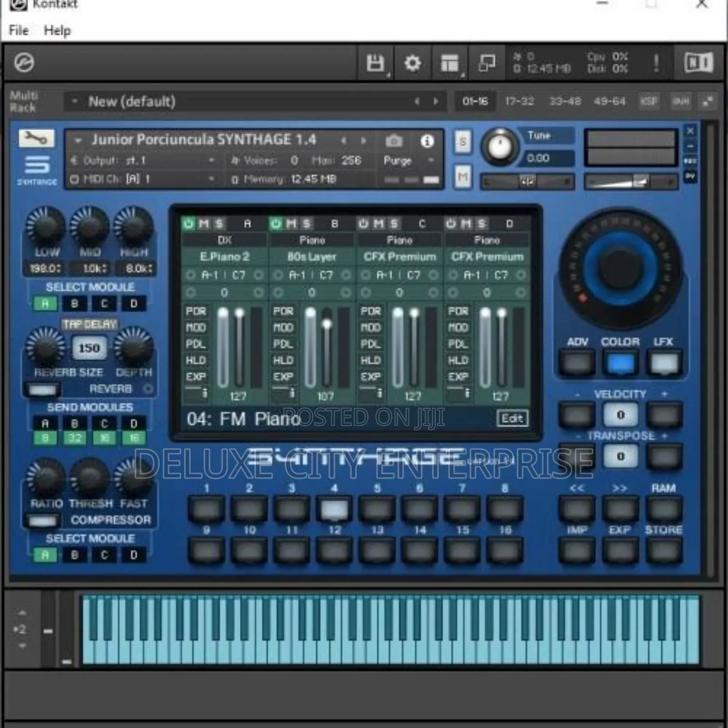Click the KSP button in rack header

pos(649,101)
